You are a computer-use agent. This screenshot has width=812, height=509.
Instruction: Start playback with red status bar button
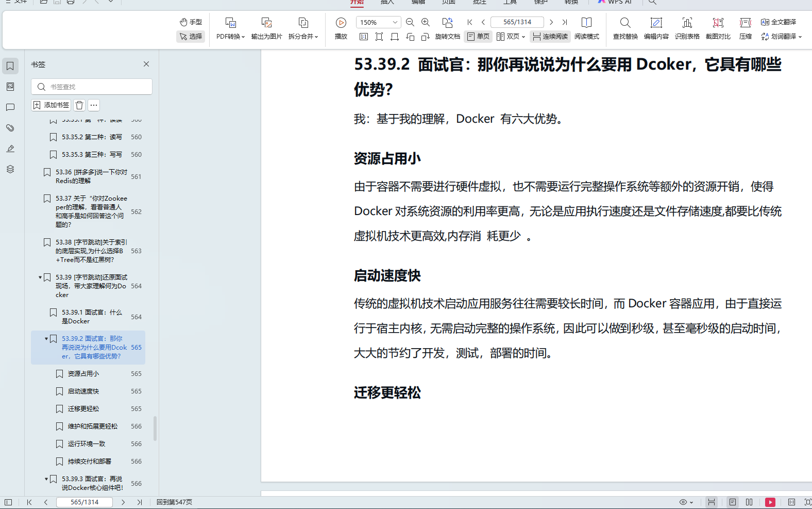(770, 502)
